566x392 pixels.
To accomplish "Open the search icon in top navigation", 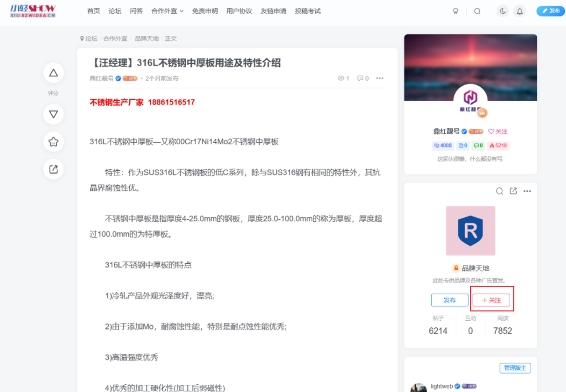I will point(478,11).
